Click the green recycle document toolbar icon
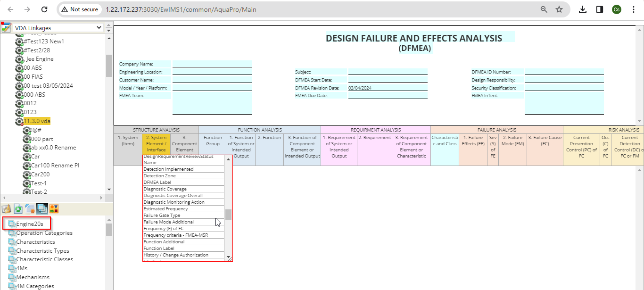The image size is (644, 290). tap(18, 208)
